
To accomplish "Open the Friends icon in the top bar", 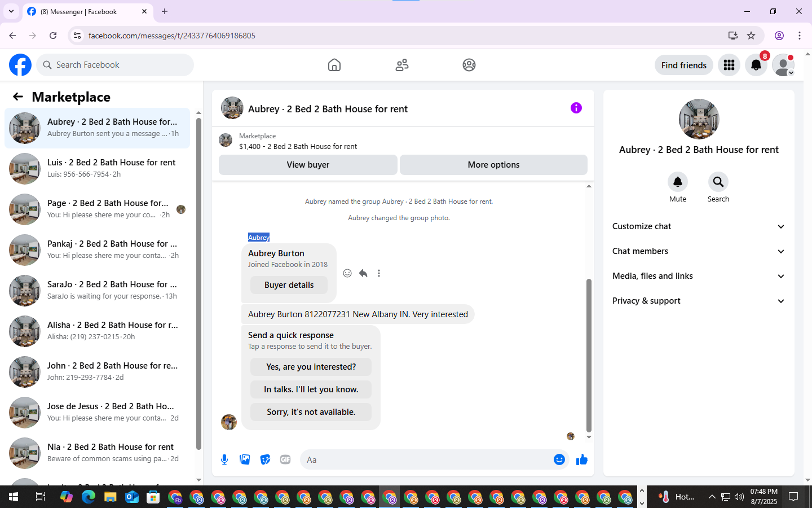I will tap(402, 65).
